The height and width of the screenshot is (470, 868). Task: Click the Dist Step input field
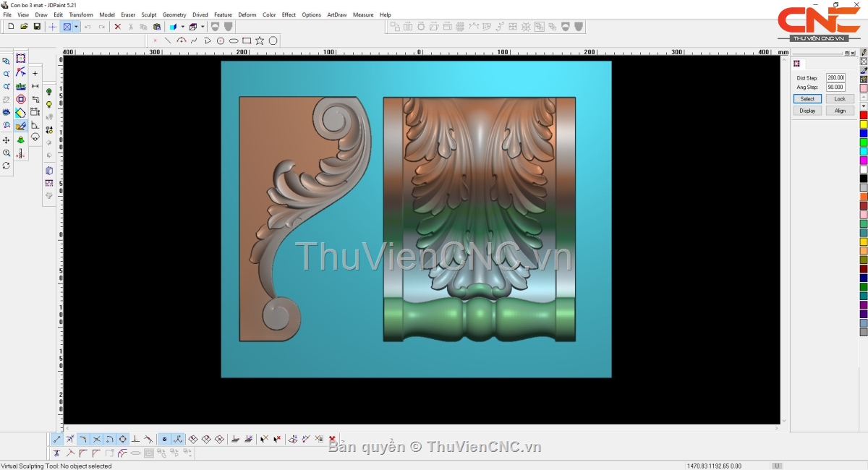[x=835, y=77]
